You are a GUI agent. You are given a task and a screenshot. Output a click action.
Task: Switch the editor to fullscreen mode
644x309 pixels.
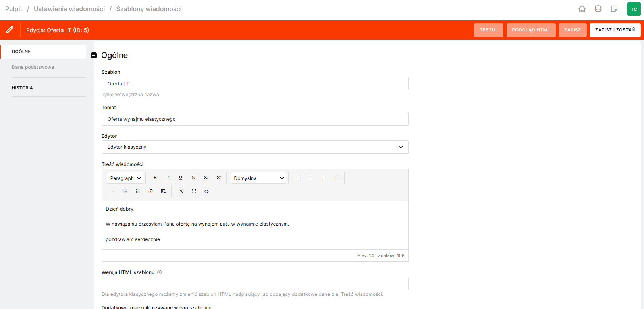[194, 191]
